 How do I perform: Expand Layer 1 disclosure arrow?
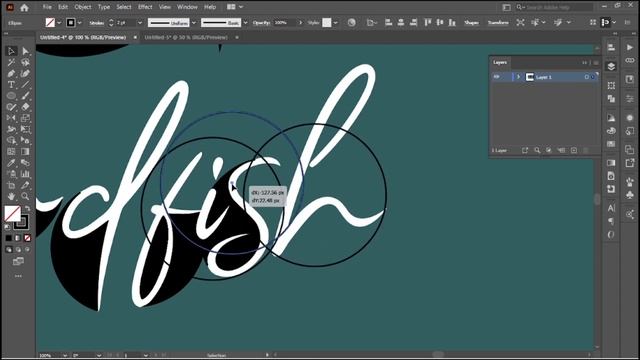pos(518,77)
